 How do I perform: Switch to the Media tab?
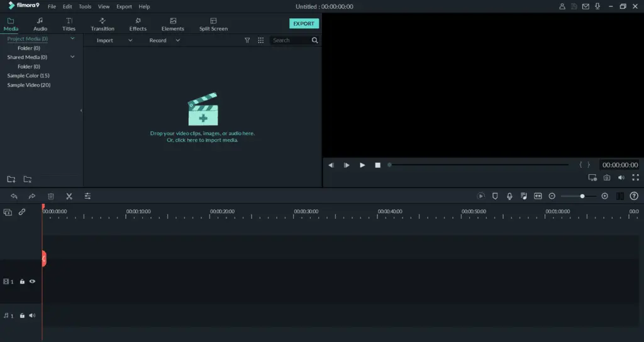(11, 25)
